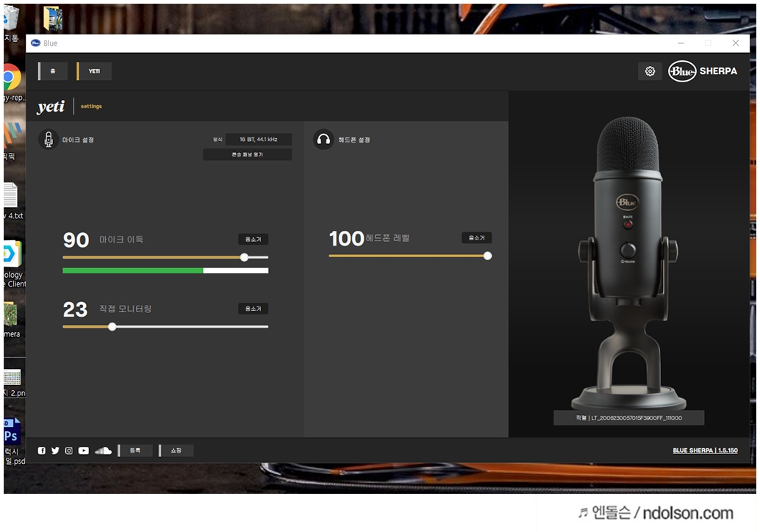Open the folder icon on the desktop
Viewport: 760px width, 532px height.
coord(52,18)
